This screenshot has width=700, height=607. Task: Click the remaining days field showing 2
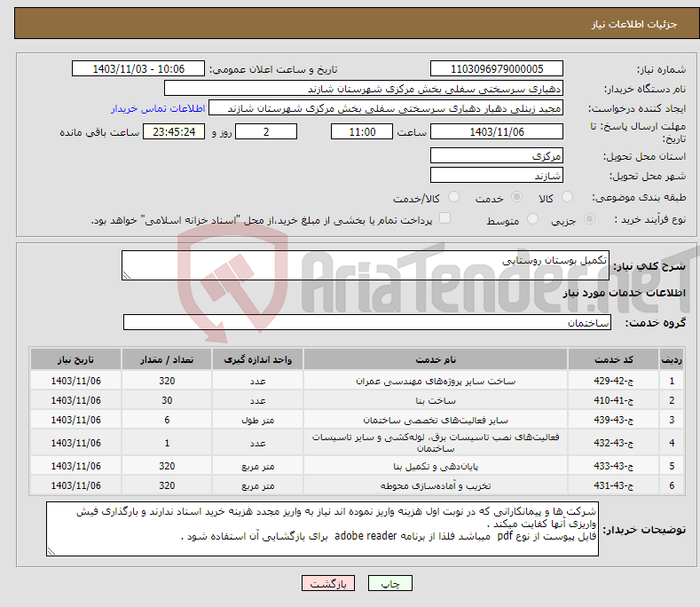click(266, 131)
